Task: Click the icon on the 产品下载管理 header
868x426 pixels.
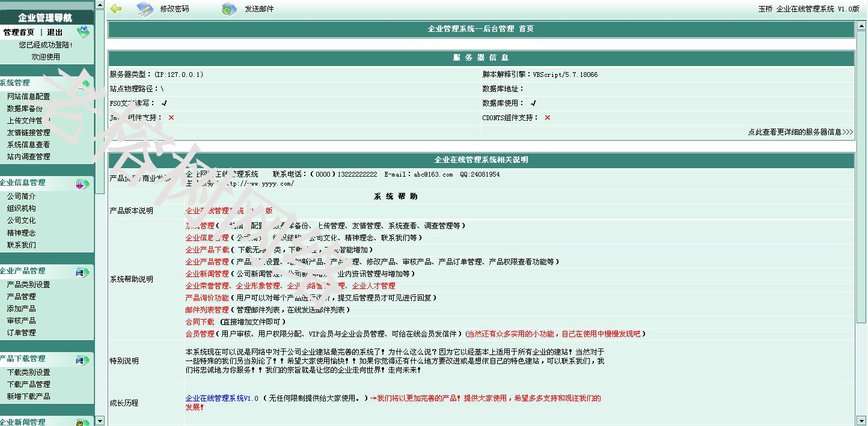Action: point(83,359)
